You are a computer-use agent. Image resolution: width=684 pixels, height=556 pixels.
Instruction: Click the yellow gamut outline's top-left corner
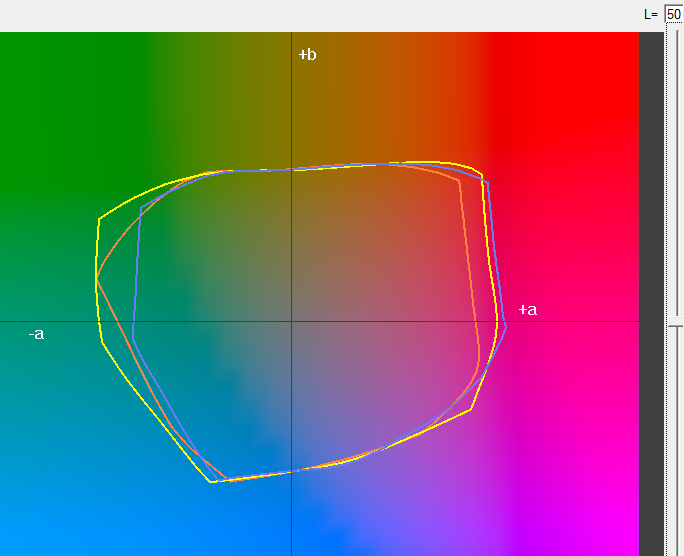[x=99, y=218]
